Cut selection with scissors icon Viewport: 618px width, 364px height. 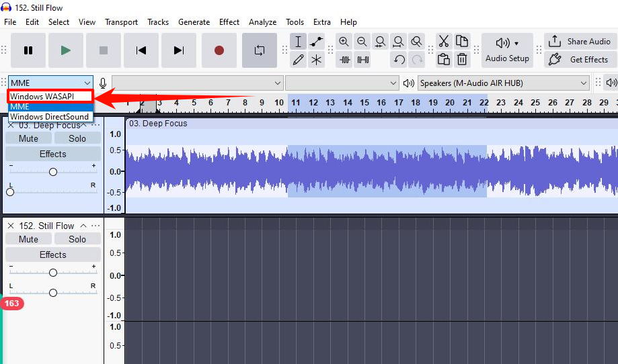point(443,42)
